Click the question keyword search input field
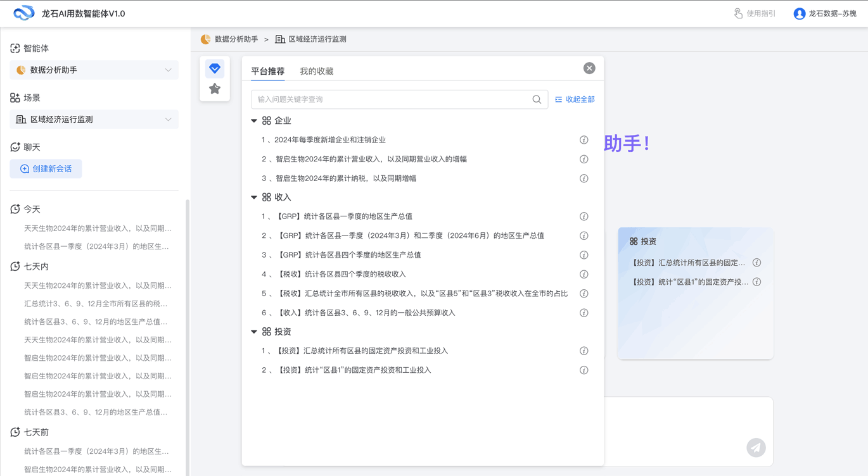Screen dimensions: 868x476 coord(380,99)
